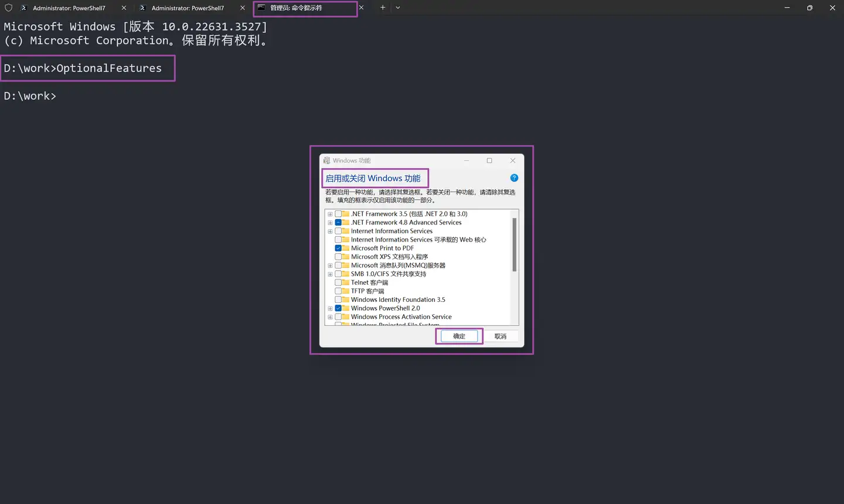Check the TFTP 客户端 checkbox
The image size is (844, 504).
338,291
